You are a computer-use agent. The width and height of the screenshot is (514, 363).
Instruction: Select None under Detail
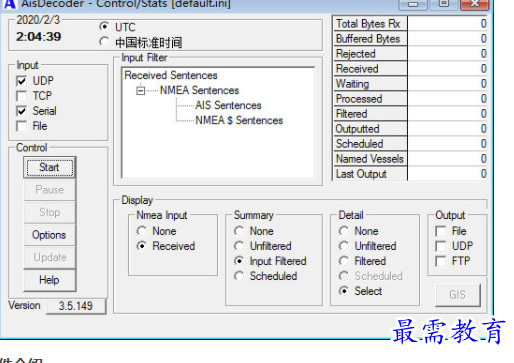[x=344, y=231]
